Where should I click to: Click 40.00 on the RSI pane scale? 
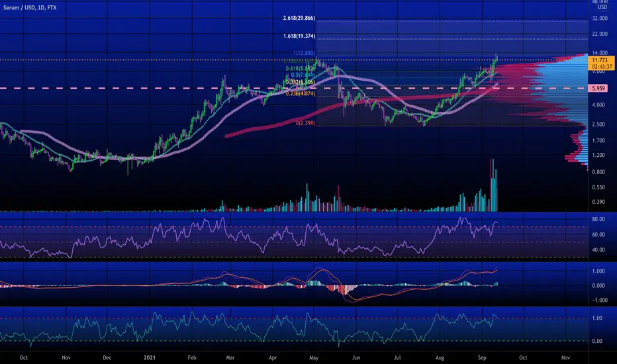pos(598,250)
